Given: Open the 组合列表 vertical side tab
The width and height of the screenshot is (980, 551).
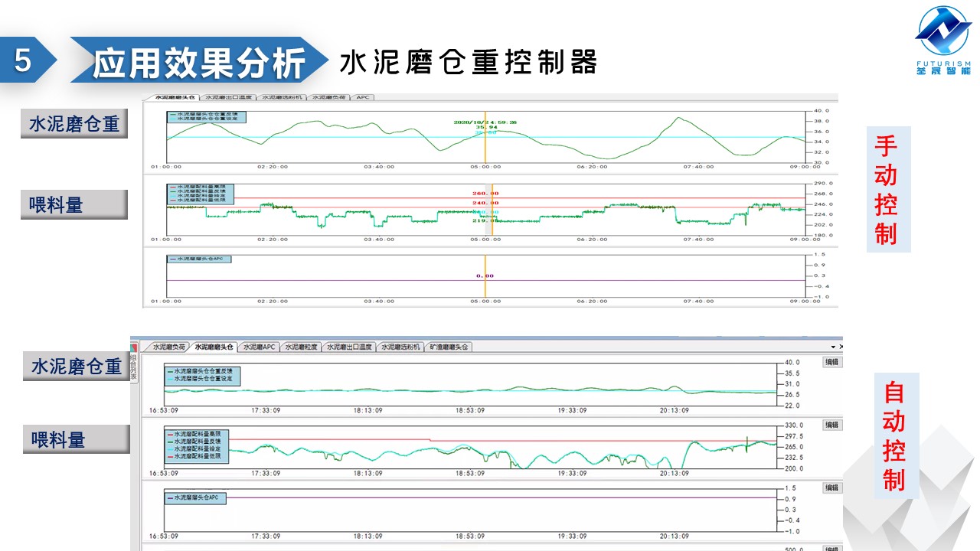Looking at the screenshot, I should click(133, 367).
